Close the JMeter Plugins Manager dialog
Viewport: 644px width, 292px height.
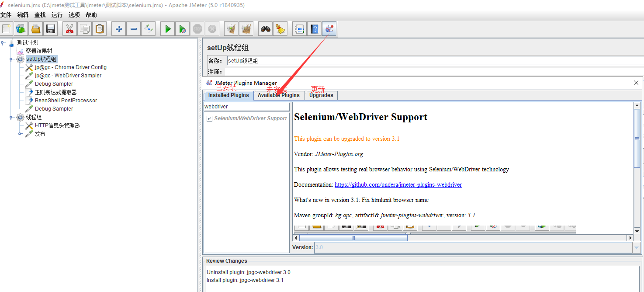click(636, 83)
